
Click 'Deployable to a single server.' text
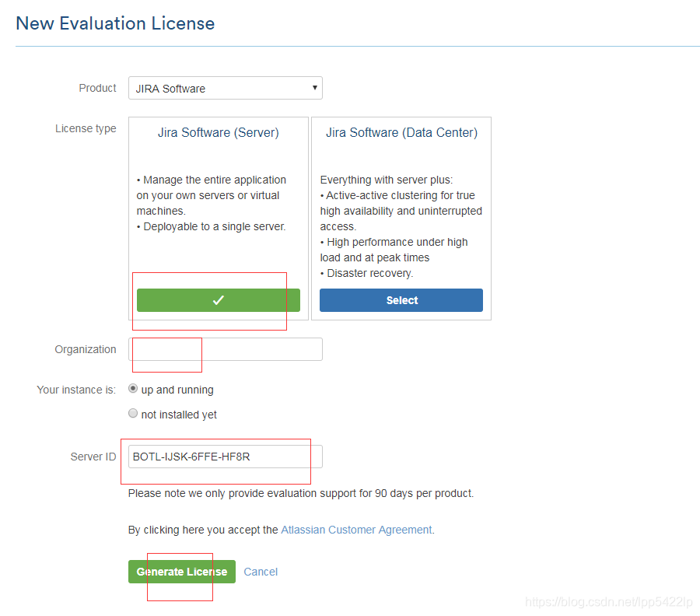pyautogui.click(x=215, y=227)
